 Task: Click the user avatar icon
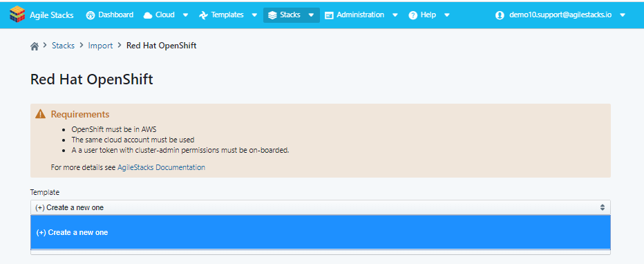pos(500,15)
